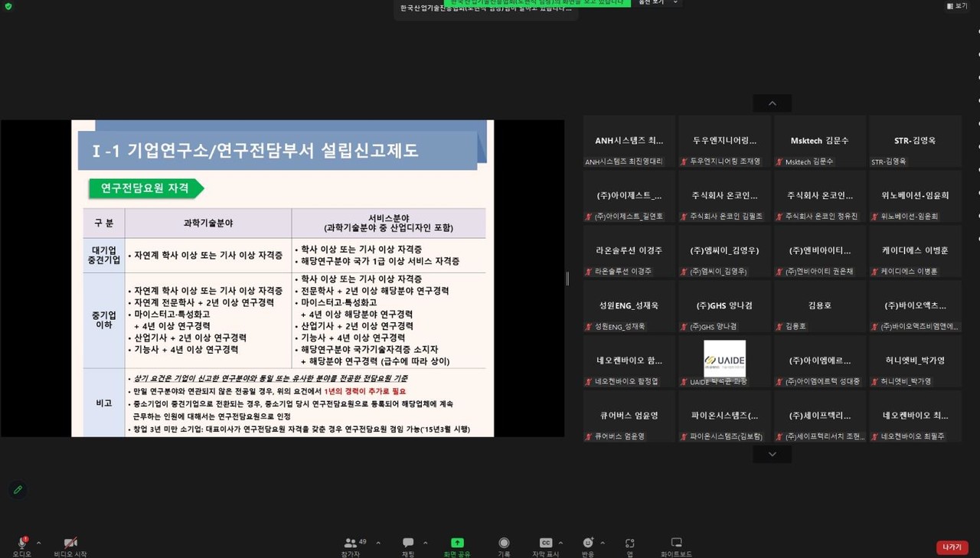
Task: Select the UAIDE logo participant tile
Action: pyautogui.click(x=724, y=361)
